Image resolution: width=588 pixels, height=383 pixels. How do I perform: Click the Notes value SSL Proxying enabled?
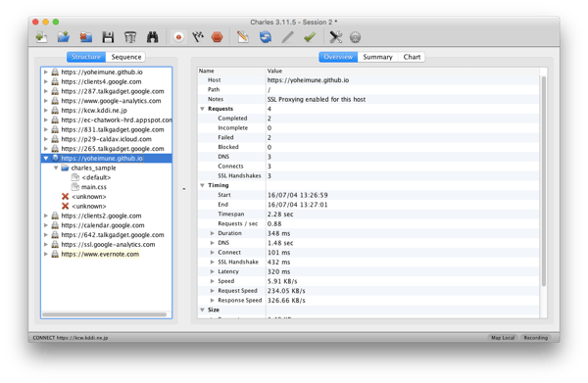pos(317,99)
